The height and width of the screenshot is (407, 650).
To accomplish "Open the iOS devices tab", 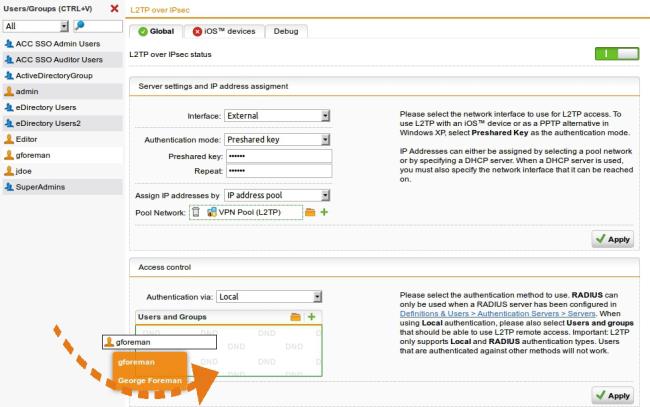I will pos(225,32).
